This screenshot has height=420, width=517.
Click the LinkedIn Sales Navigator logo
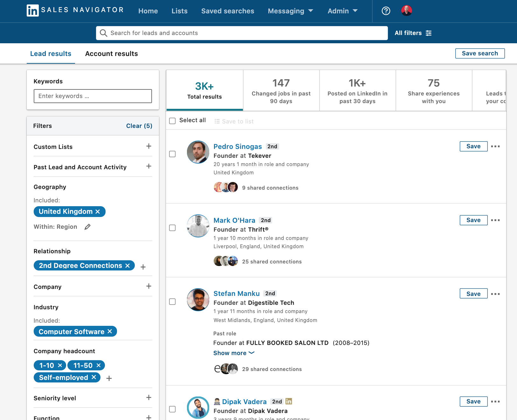(75, 10)
